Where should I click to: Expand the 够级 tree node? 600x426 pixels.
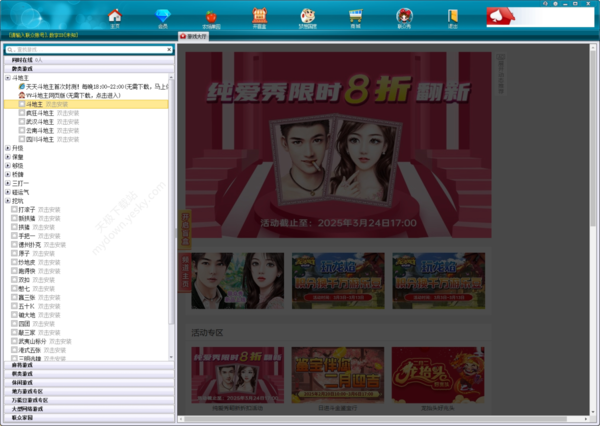[x=8, y=165]
